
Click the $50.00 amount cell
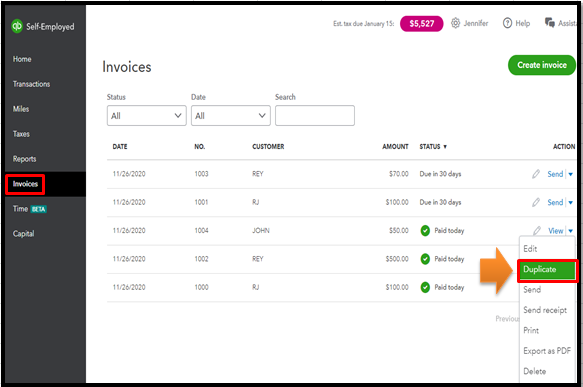tap(399, 230)
